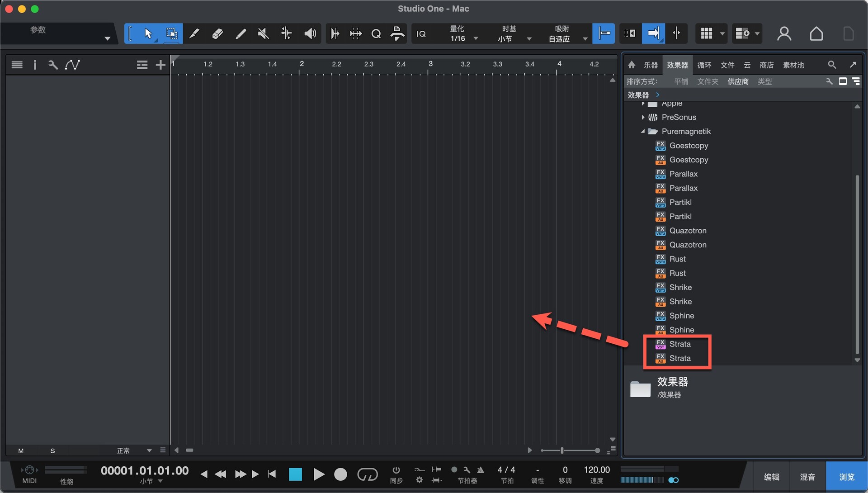Sort by 类型
Image resolution: width=868 pixels, height=493 pixels.
click(764, 81)
